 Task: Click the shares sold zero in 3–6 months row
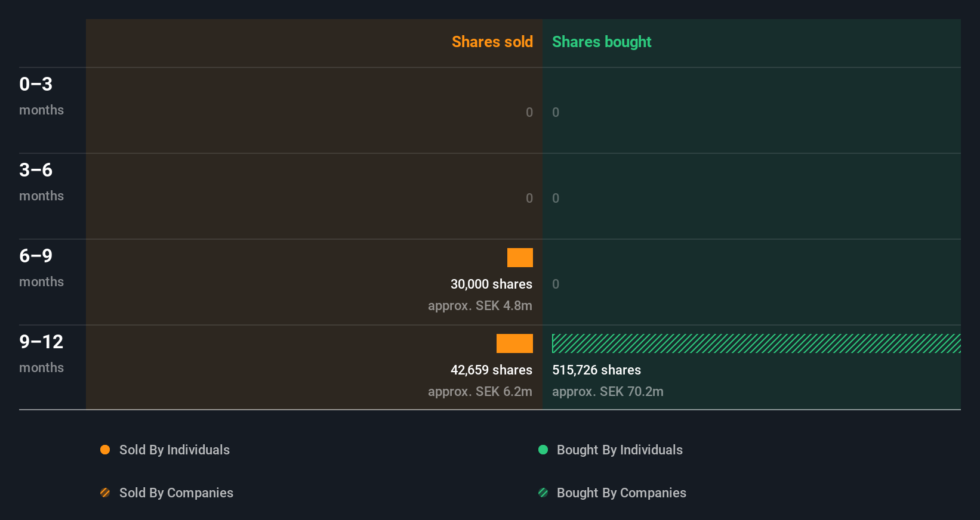pos(529,198)
